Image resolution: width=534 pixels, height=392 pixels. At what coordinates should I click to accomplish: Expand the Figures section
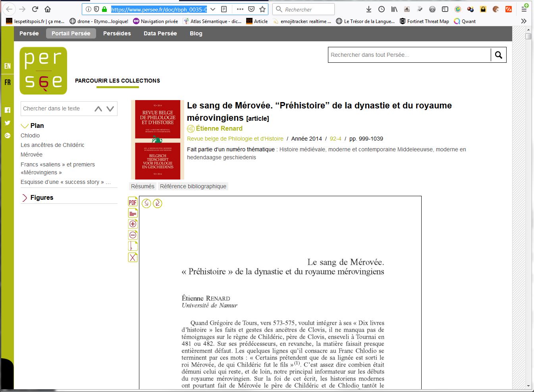(25, 198)
